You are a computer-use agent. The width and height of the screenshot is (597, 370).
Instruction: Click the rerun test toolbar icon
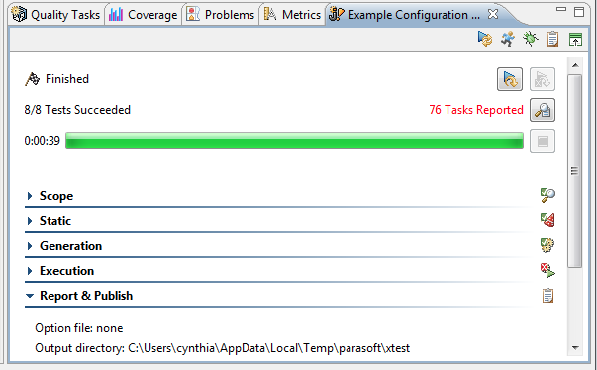pos(485,39)
